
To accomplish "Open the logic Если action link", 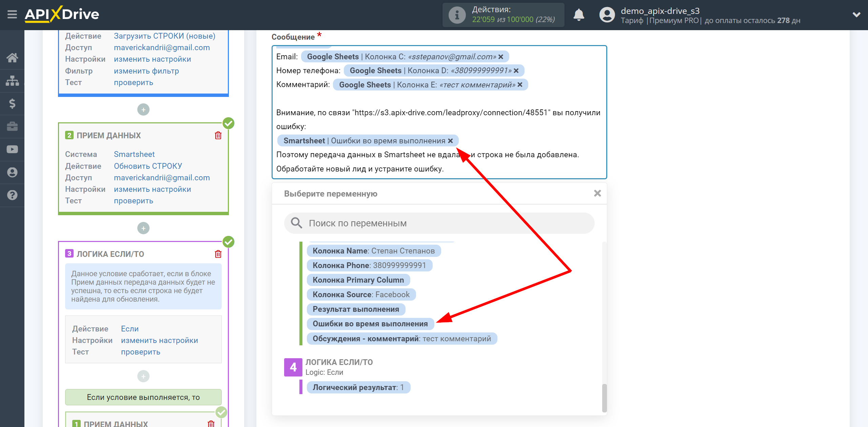I will [130, 329].
